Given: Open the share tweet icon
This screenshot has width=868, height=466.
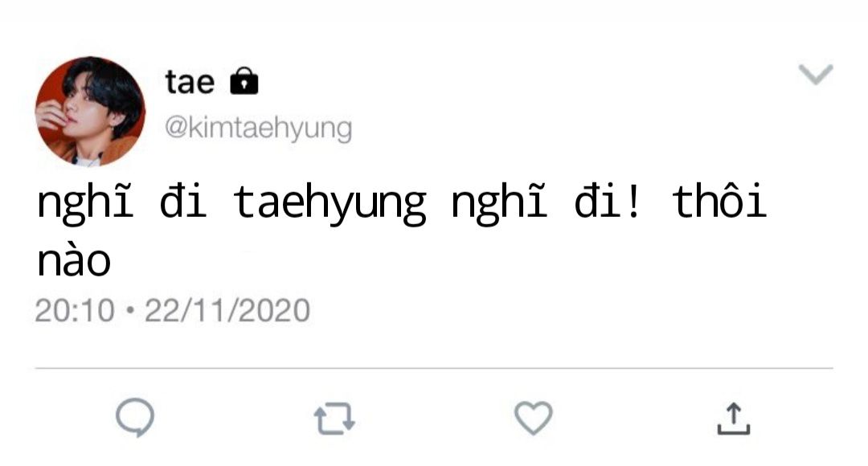Looking at the screenshot, I should point(734,419).
